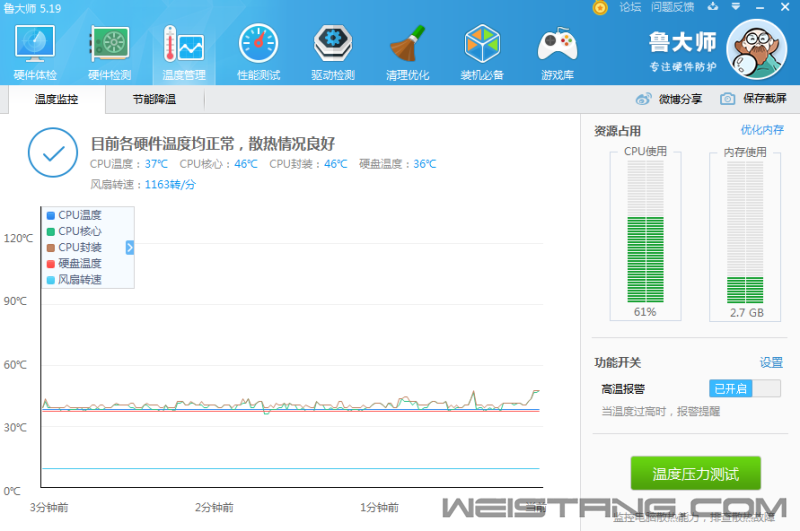Viewport: 800px width, 531px height.
Task: Click the CPU核心 46℃ value
Action: click(x=246, y=164)
